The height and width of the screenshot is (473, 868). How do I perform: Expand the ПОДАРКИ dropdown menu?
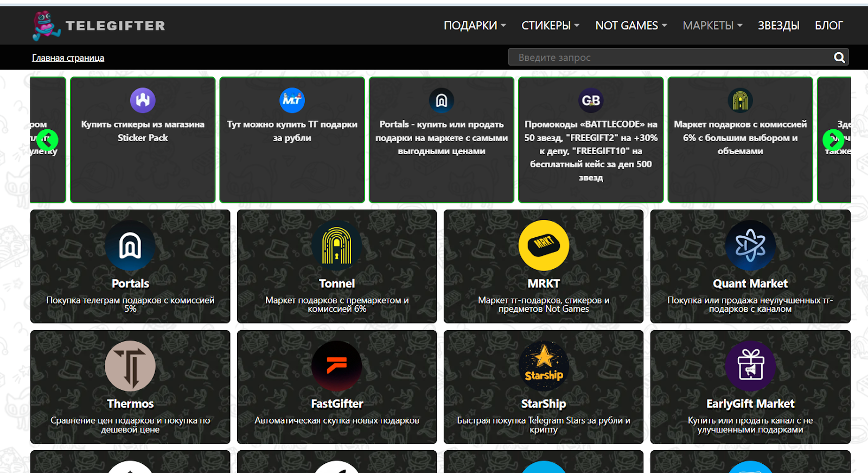pyautogui.click(x=475, y=26)
